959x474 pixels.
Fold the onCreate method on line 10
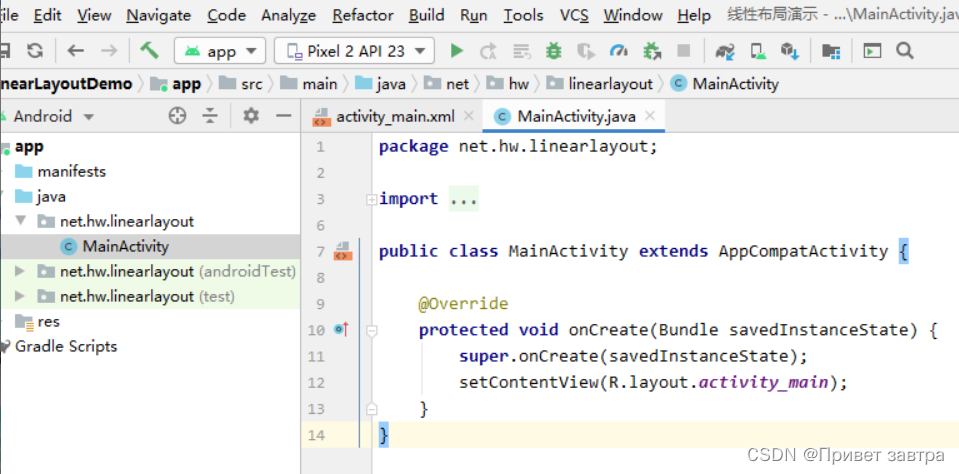click(x=371, y=331)
